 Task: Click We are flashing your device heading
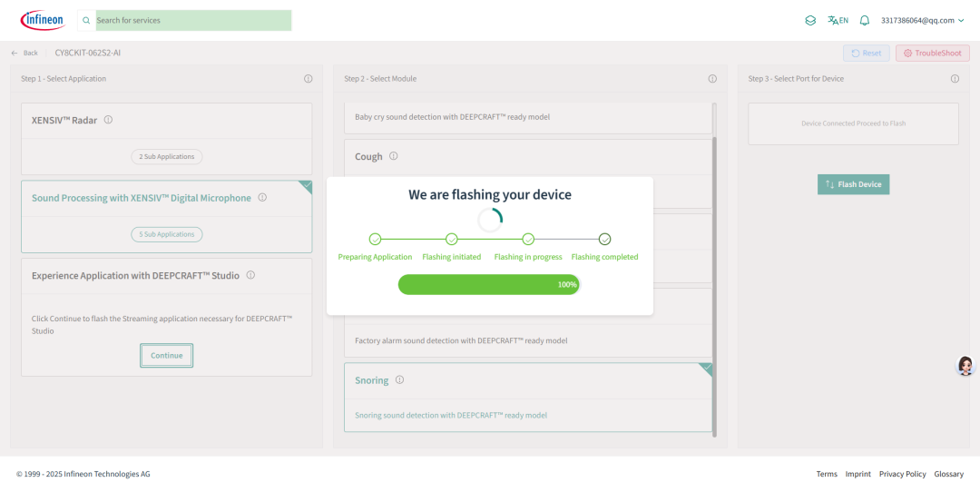tap(490, 194)
